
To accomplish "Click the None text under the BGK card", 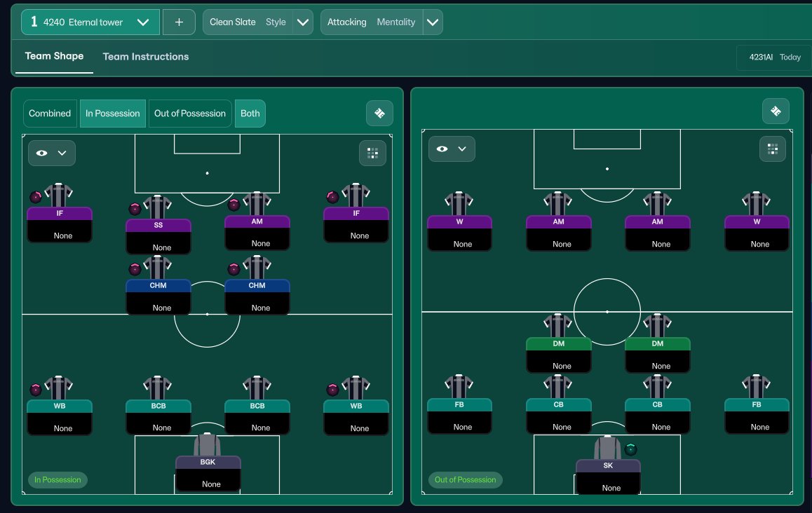I will click(211, 484).
